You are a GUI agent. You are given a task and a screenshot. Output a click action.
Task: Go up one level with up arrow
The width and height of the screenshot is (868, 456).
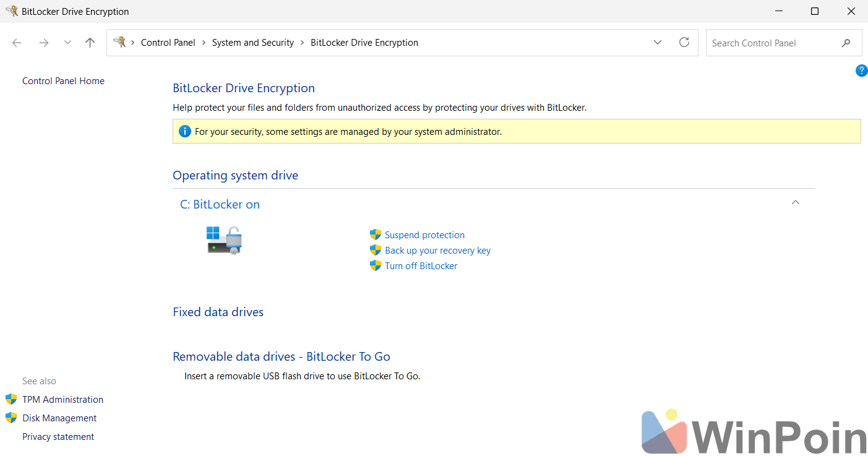coord(90,43)
